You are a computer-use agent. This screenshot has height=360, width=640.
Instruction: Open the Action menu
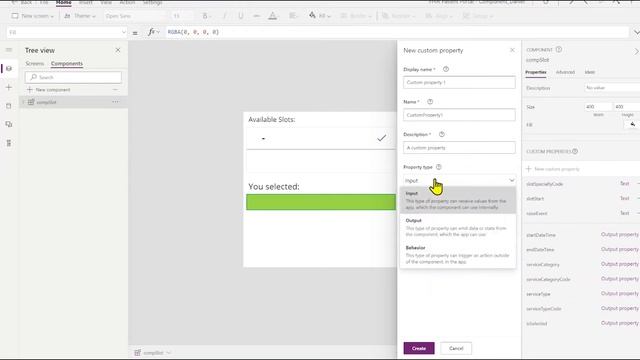click(x=127, y=2)
